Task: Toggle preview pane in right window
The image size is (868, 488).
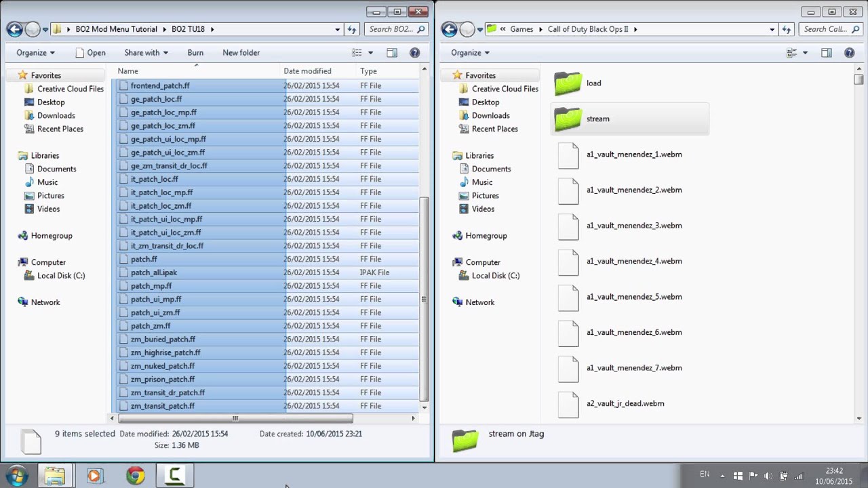Action: click(x=826, y=53)
